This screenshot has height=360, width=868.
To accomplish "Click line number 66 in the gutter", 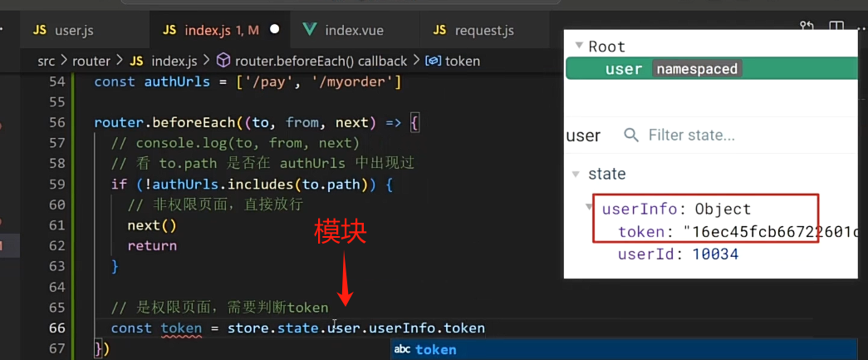I will click(x=57, y=328).
